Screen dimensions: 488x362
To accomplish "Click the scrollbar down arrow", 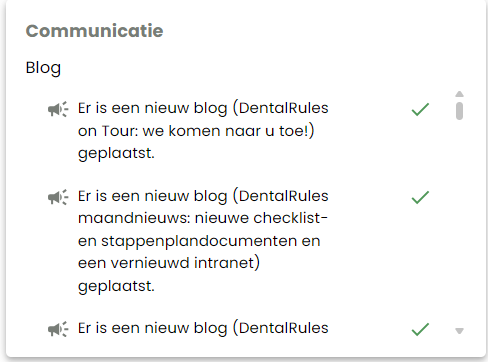I will 459,331.
